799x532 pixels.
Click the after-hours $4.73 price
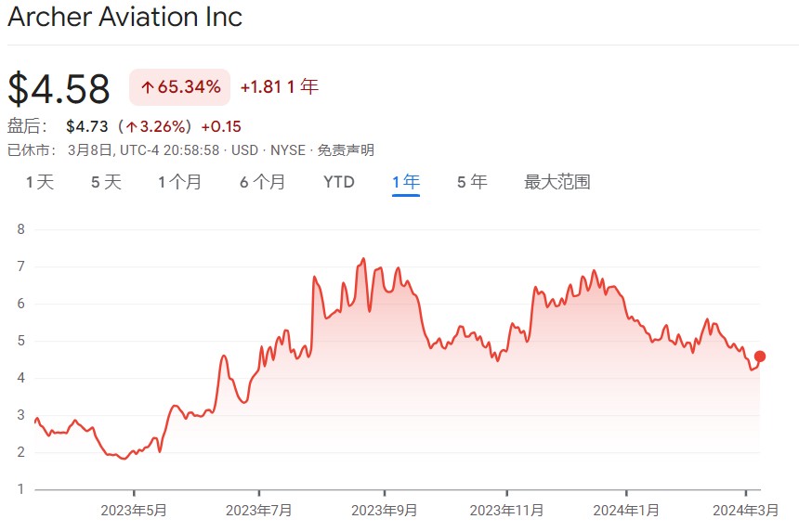pos(87,126)
